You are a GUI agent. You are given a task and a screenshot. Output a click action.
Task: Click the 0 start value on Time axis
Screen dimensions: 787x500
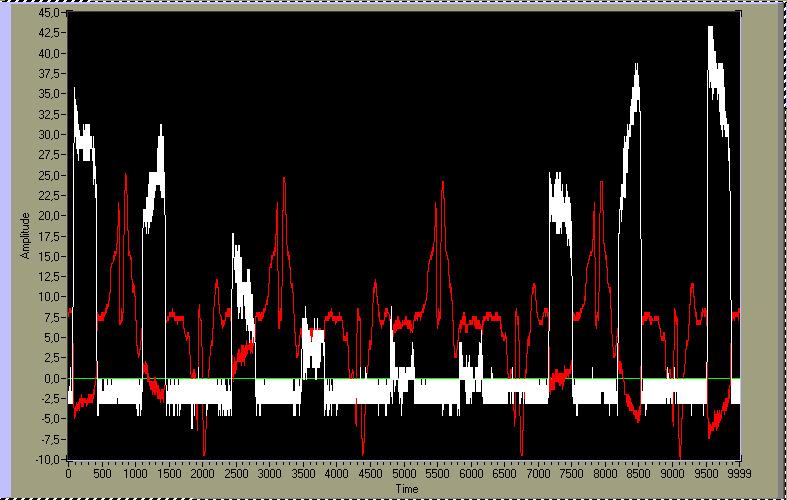[x=68, y=473]
